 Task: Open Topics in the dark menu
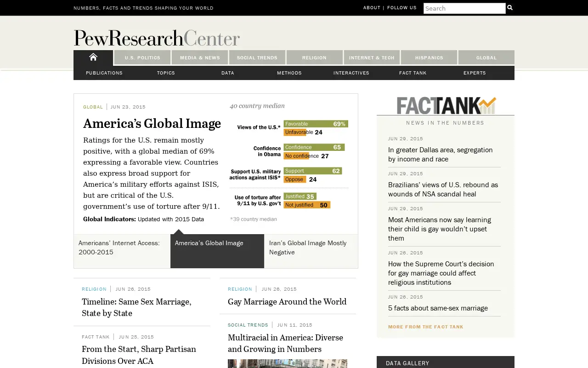166,73
